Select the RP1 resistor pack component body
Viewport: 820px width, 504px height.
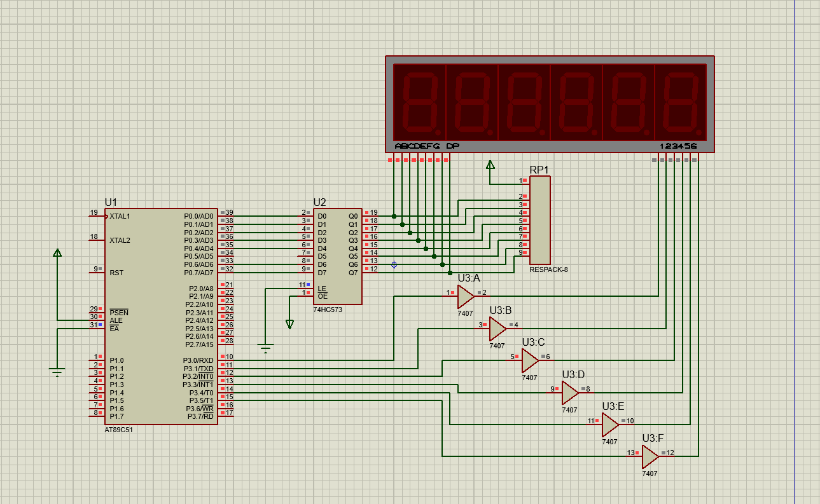[x=539, y=220]
